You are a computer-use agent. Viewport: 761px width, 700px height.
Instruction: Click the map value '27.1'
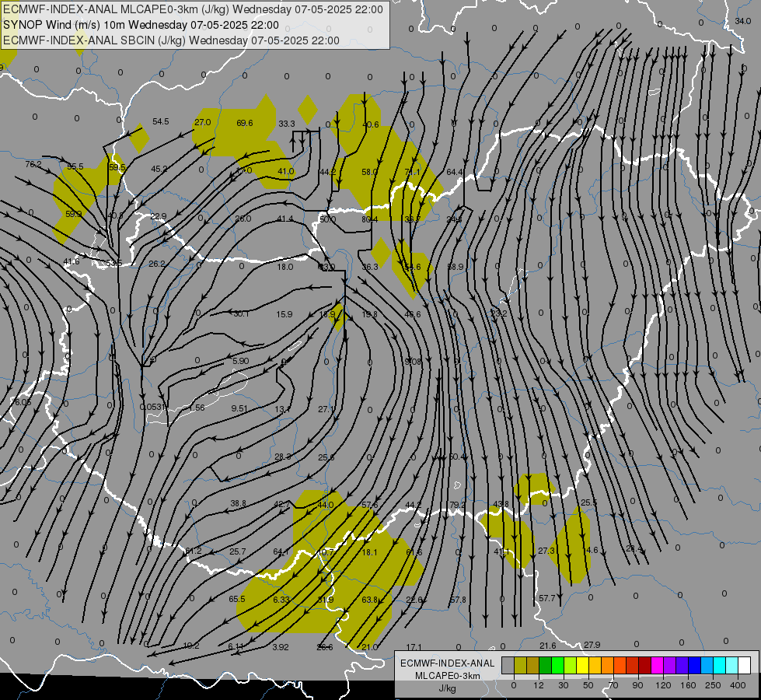326,410
